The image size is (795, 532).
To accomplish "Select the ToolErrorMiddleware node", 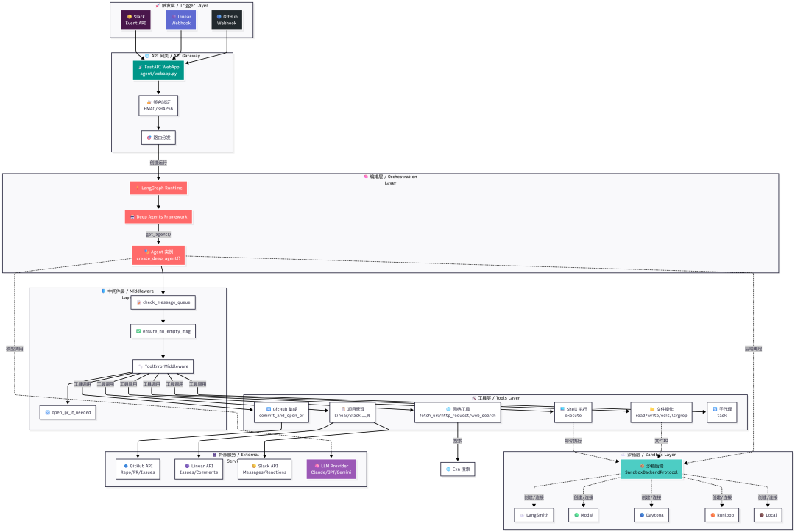I will click(163, 366).
